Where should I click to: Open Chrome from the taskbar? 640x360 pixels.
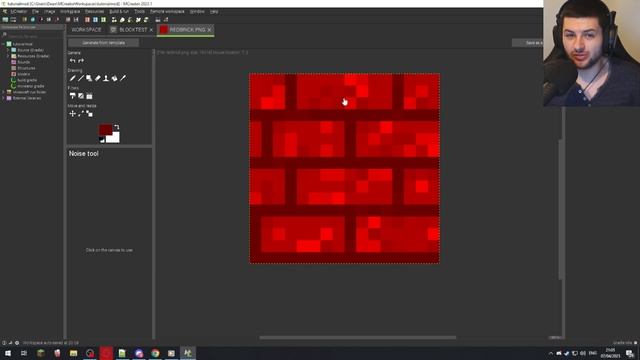[155, 353]
